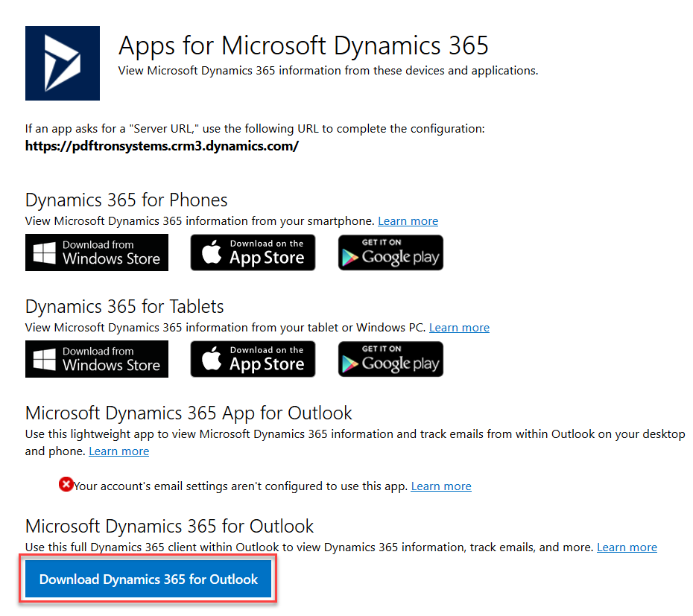The image size is (693, 616).
Task: Click the Dynamics 365 logo icon
Action: (63, 63)
